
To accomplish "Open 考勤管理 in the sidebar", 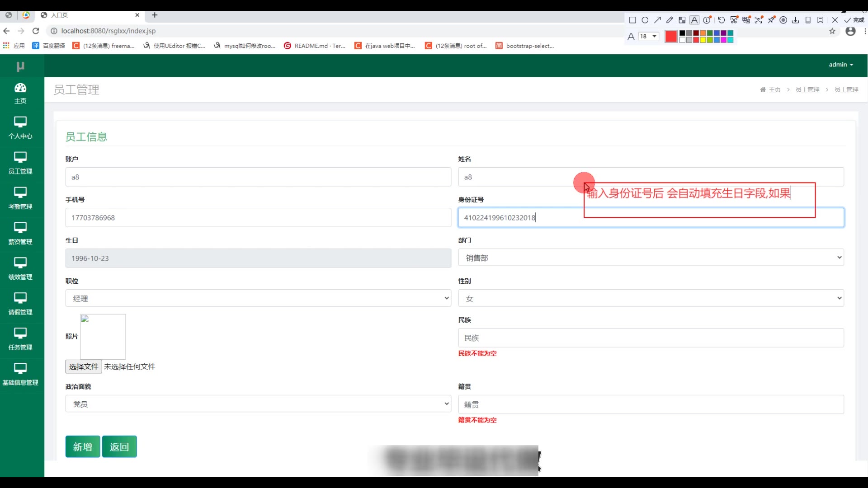I will pyautogui.click(x=20, y=198).
